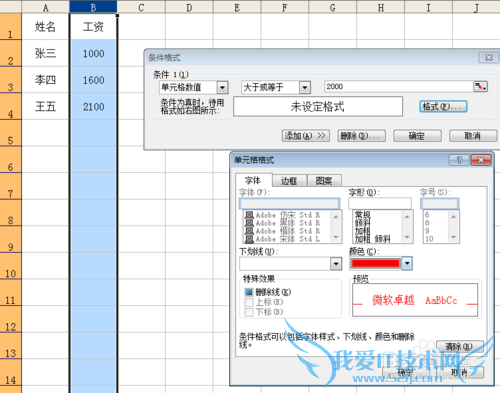
Task: Select 倾斜 font style
Action: coord(363,223)
